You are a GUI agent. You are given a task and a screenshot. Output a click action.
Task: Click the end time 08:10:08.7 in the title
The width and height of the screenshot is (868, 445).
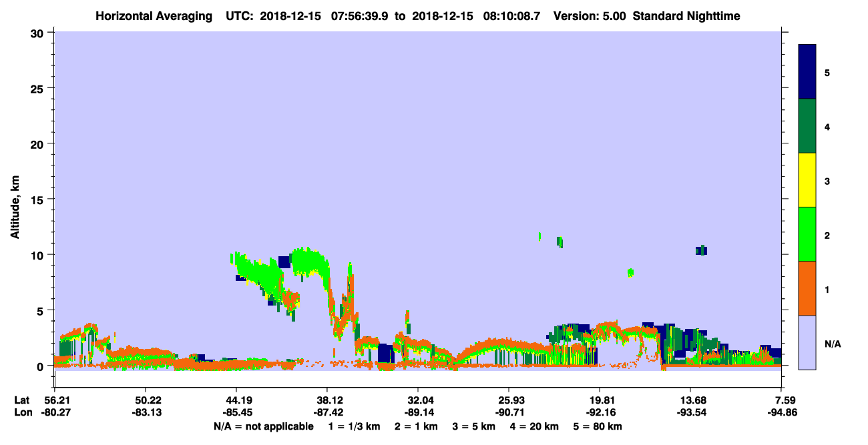point(513,16)
